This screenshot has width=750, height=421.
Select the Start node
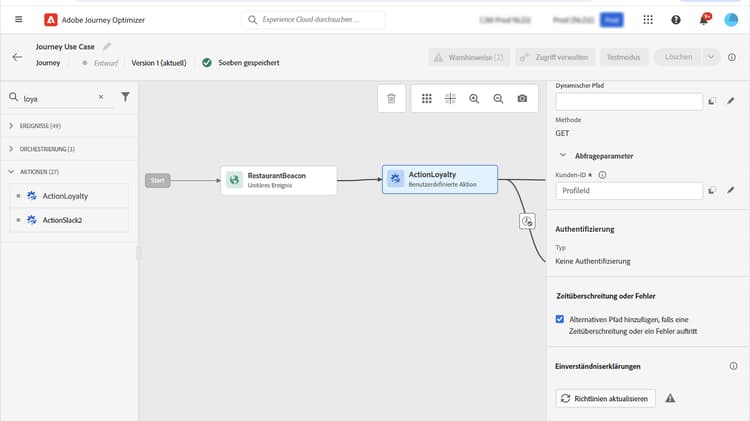pos(157,180)
